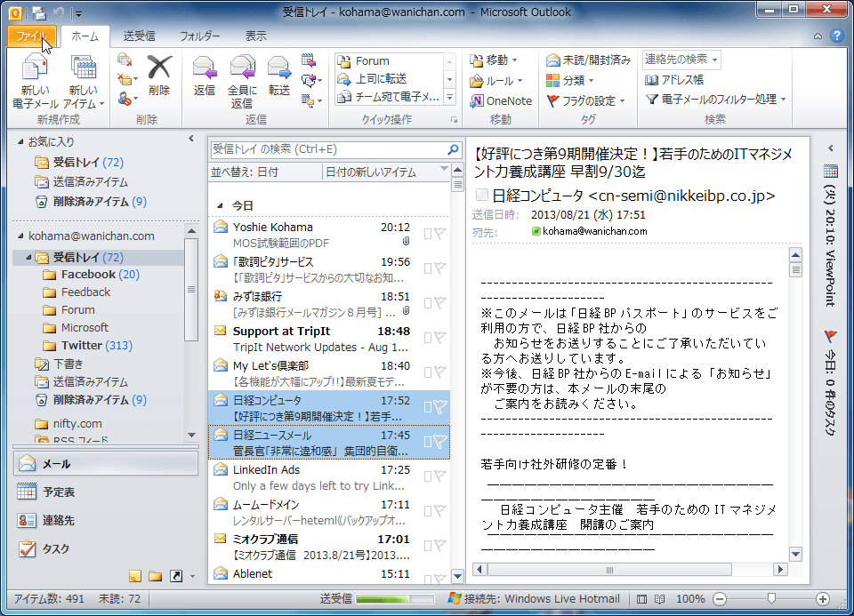Click the 返信 reply icon
Viewport: 854px width, 616px height.
click(205, 75)
